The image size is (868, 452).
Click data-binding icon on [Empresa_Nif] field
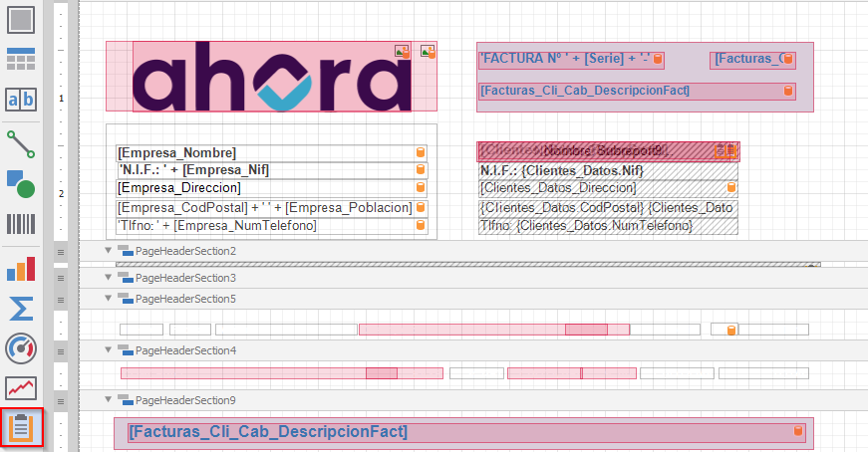421,170
